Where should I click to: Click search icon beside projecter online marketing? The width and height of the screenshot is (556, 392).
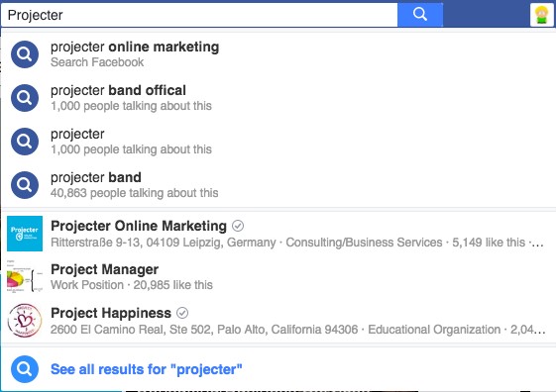coord(25,54)
